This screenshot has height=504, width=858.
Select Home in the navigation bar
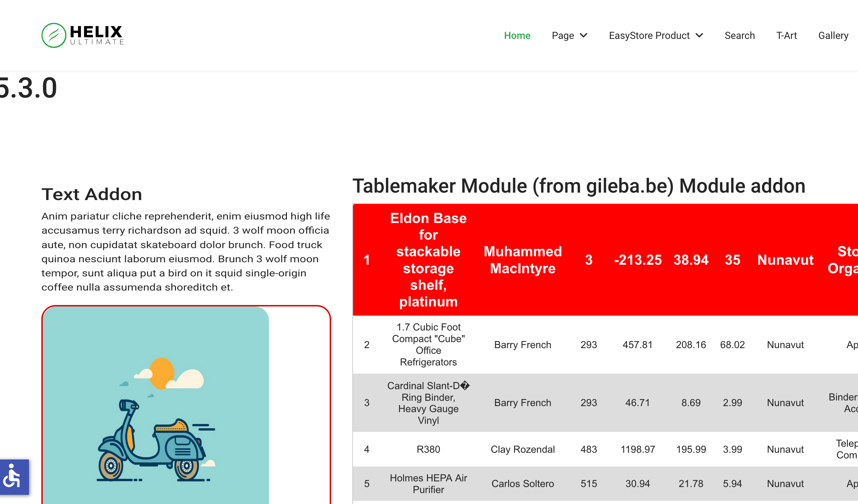517,35
